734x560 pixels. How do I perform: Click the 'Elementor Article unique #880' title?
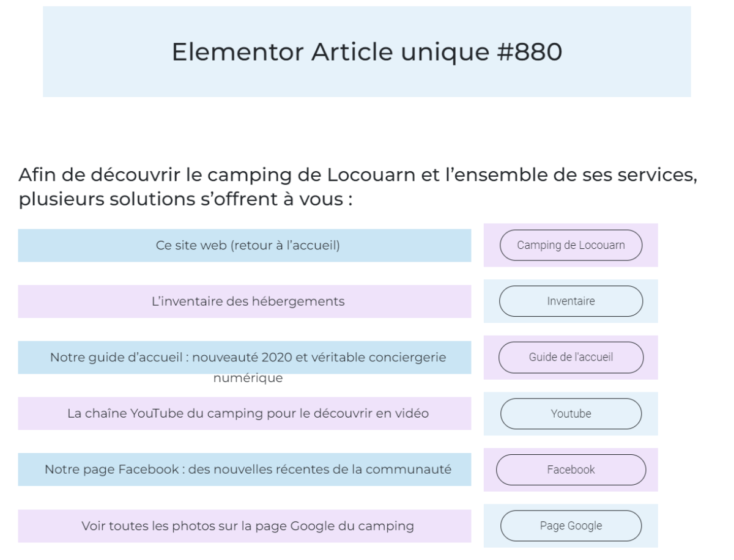[x=366, y=53]
